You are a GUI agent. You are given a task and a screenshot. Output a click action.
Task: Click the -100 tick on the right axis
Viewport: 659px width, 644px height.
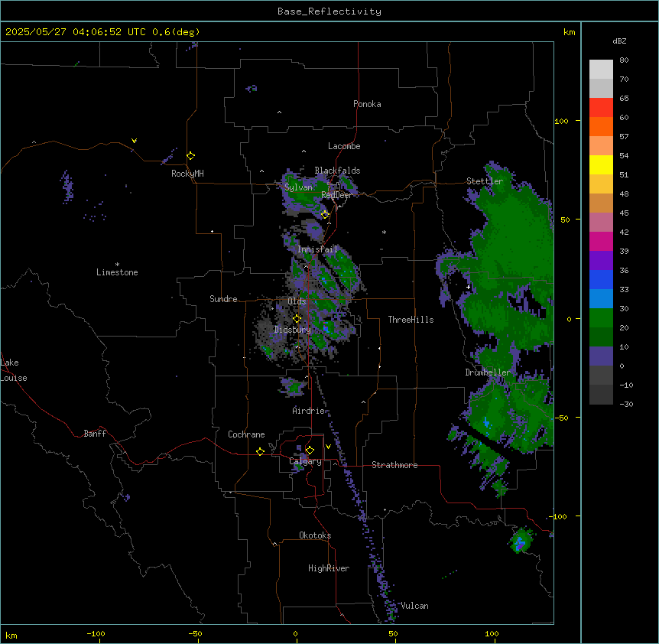[559, 516]
